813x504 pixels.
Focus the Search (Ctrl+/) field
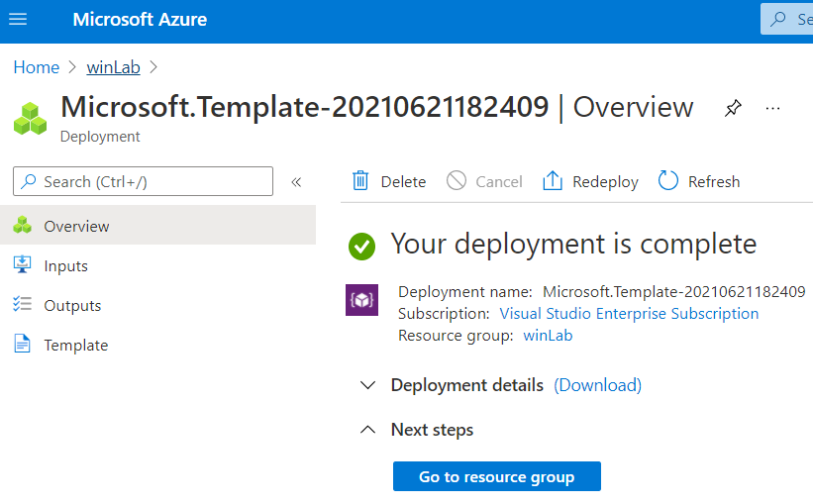click(144, 181)
